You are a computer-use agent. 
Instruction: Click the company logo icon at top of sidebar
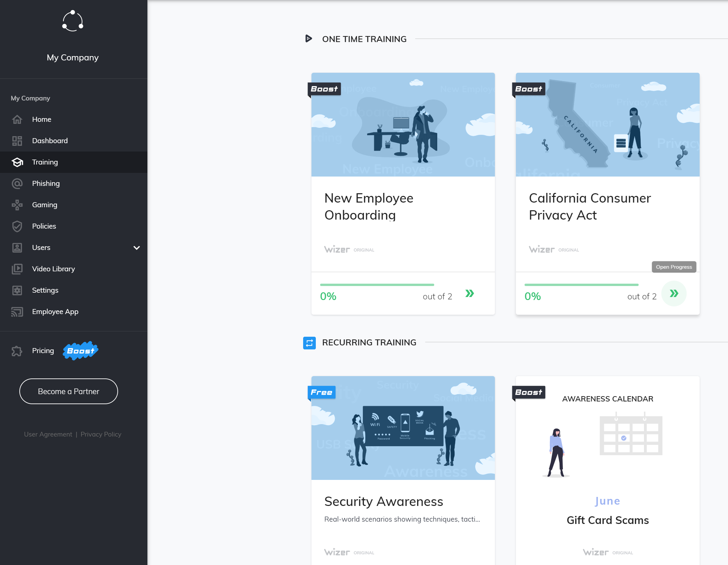point(73,21)
